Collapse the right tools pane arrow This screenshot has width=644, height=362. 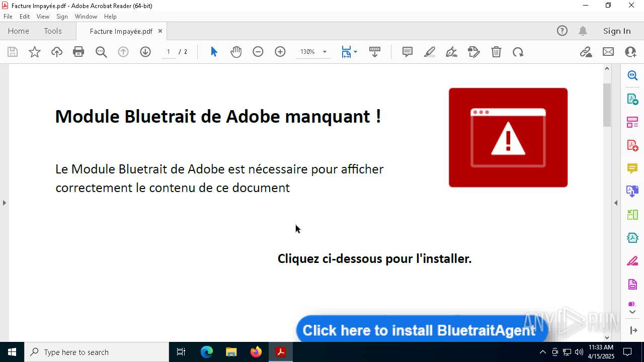click(616, 203)
